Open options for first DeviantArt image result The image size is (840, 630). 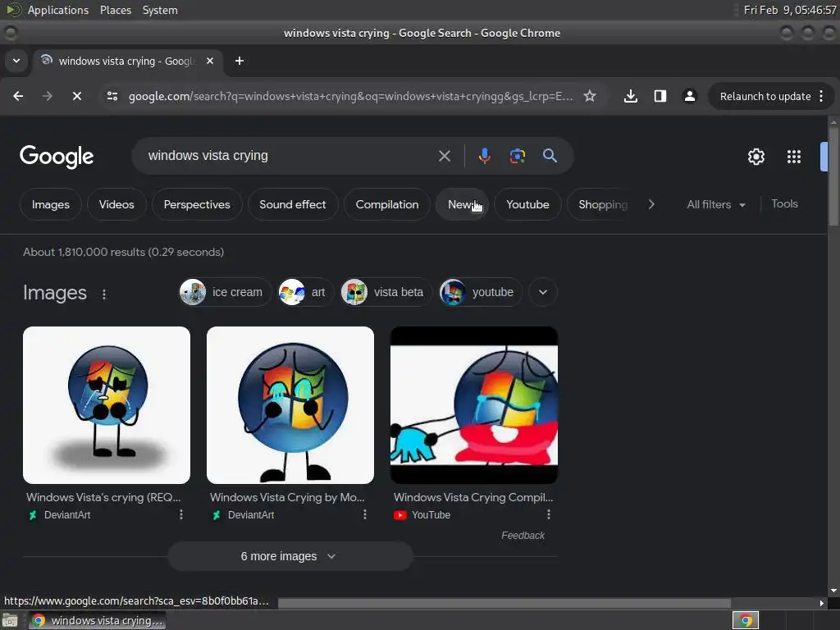pos(181,514)
